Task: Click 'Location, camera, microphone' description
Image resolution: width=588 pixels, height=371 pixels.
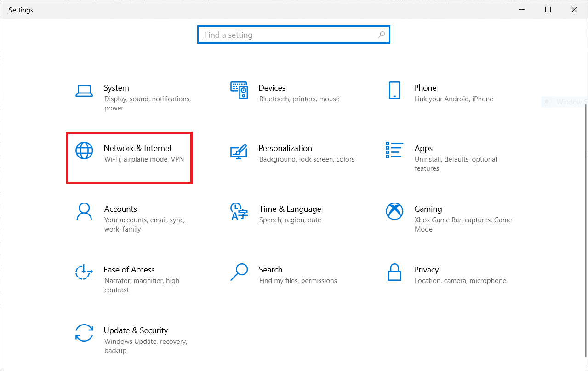Action: click(x=460, y=281)
